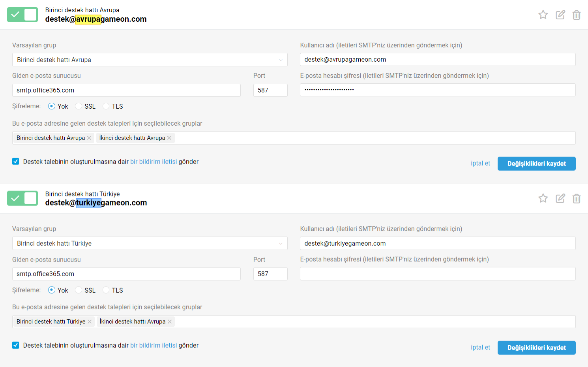Select TLS encryption for Türkiye mailbox

(106, 290)
